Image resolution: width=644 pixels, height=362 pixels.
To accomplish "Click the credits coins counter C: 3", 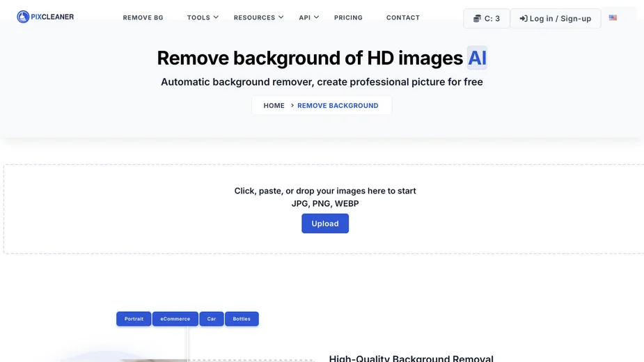I will [x=487, y=19].
